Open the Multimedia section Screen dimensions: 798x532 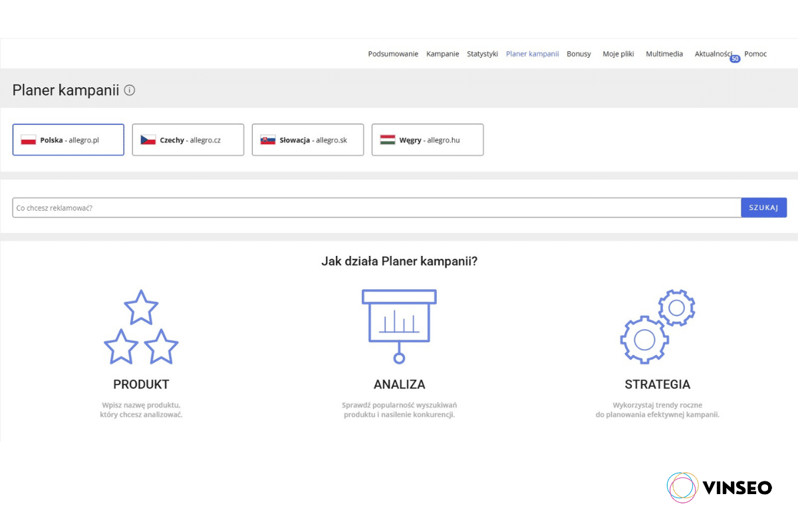point(664,54)
